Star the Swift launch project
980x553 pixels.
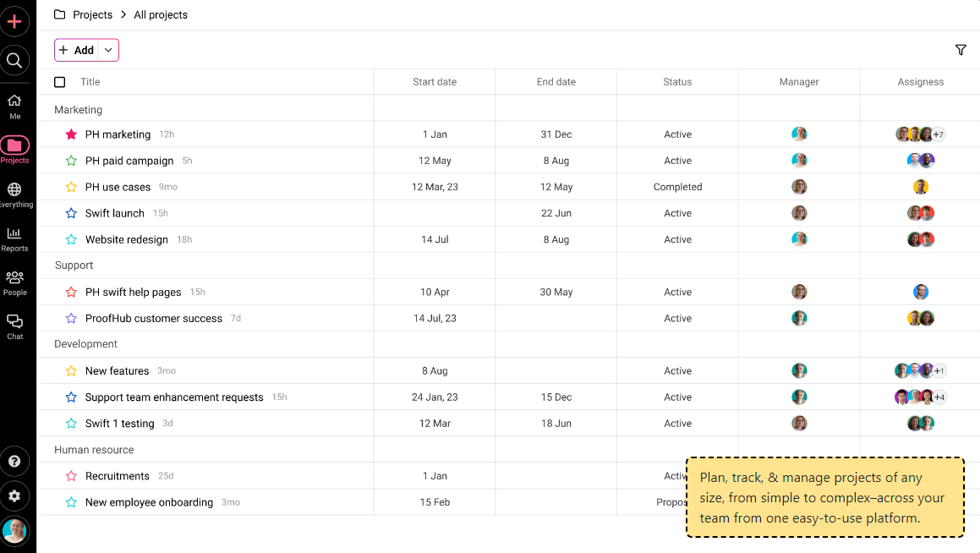click(x=71, y=213)
